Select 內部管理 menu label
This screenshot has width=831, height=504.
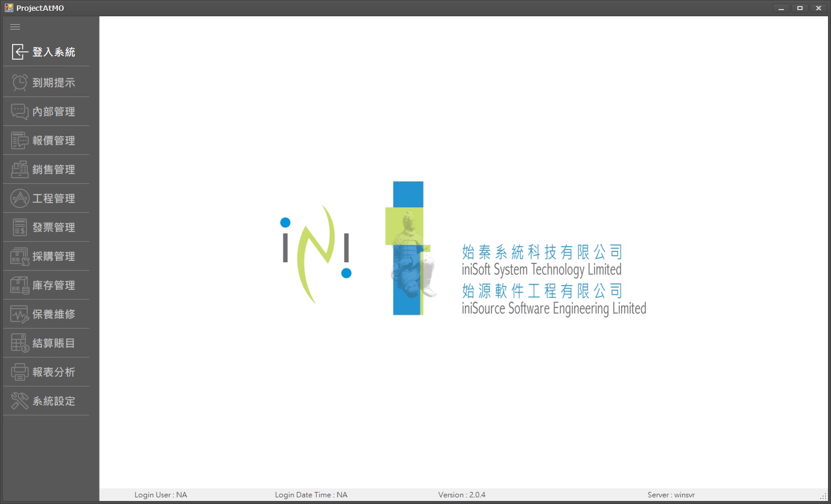click(54, 112)
